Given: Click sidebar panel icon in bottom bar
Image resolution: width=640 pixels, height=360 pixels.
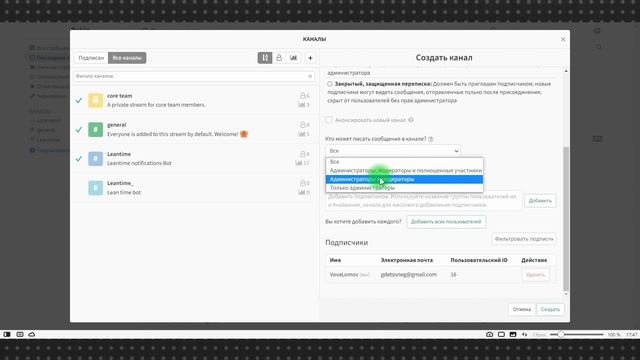Looking at the screenshot, I should point(7,334).
